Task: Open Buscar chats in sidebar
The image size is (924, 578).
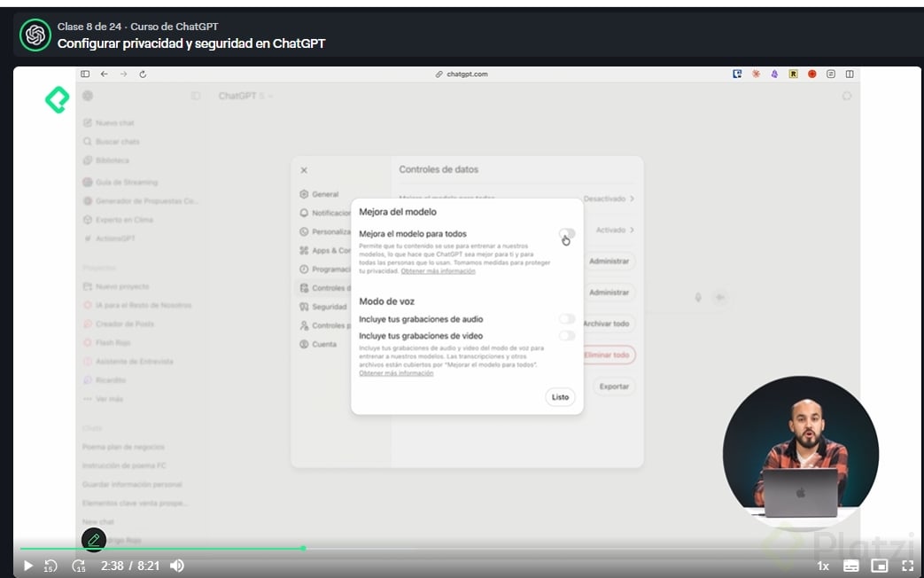Action: 112,142
